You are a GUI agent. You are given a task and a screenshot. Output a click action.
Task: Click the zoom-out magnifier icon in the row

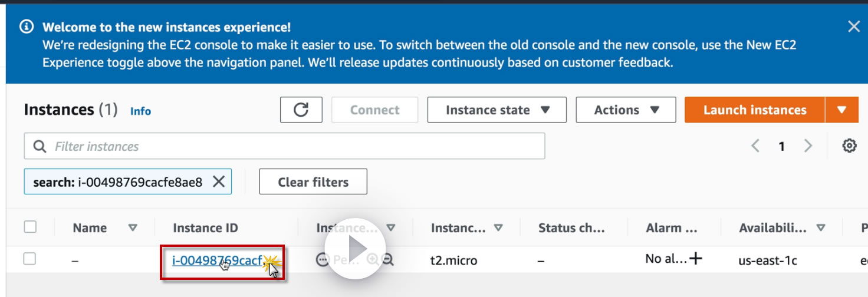click(x=387, y=259)
